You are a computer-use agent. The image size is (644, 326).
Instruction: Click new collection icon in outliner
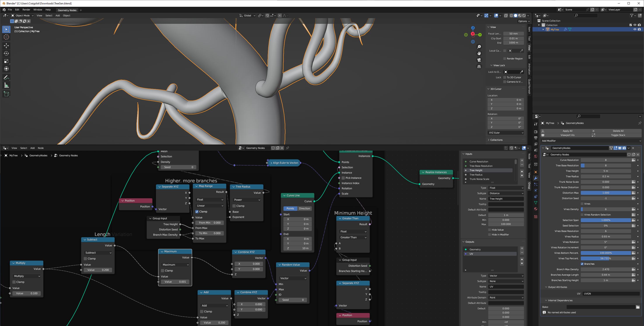[x=640, y=16]
